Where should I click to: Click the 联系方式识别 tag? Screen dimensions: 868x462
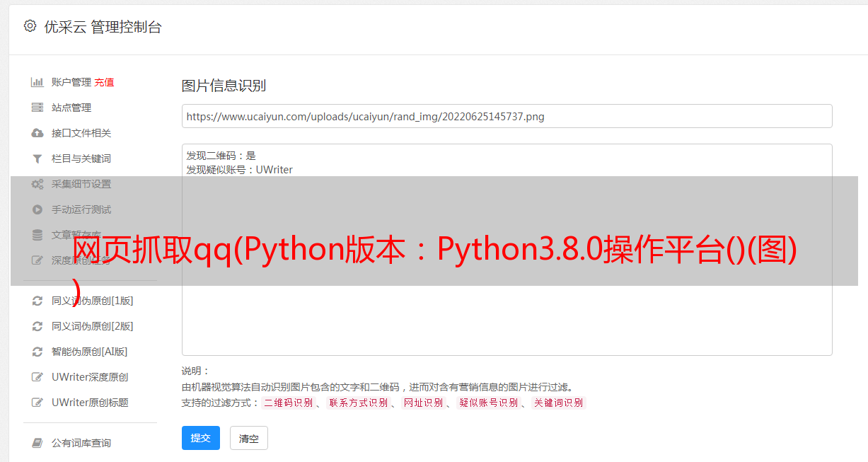click(x=358, y=403)
